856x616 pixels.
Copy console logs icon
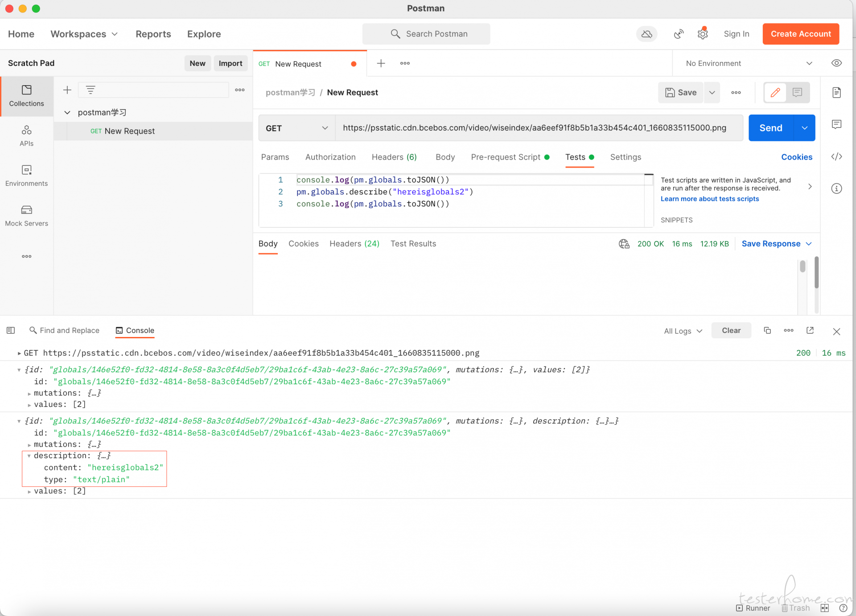pyautogui.click(x=767, y=330)
